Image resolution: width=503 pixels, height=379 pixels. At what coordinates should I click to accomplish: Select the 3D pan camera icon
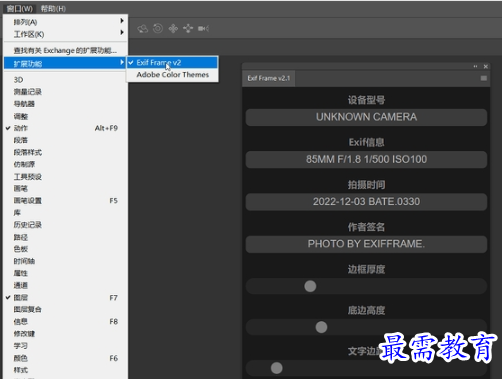(x=173, y=29)
